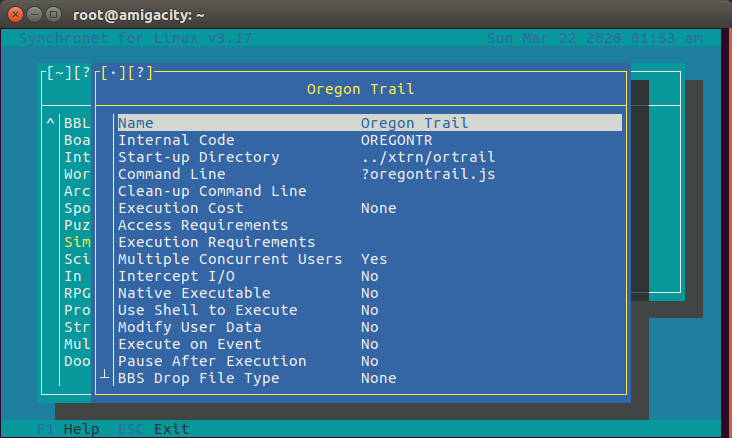Click ESC Exit in the bottom status bar

click(153, 429)
